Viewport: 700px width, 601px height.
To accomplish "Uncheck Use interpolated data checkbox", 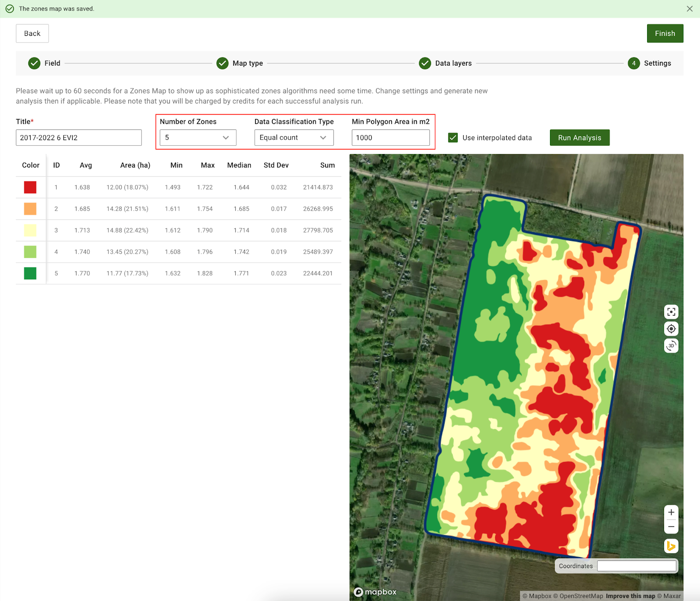I will coord(453,138).
